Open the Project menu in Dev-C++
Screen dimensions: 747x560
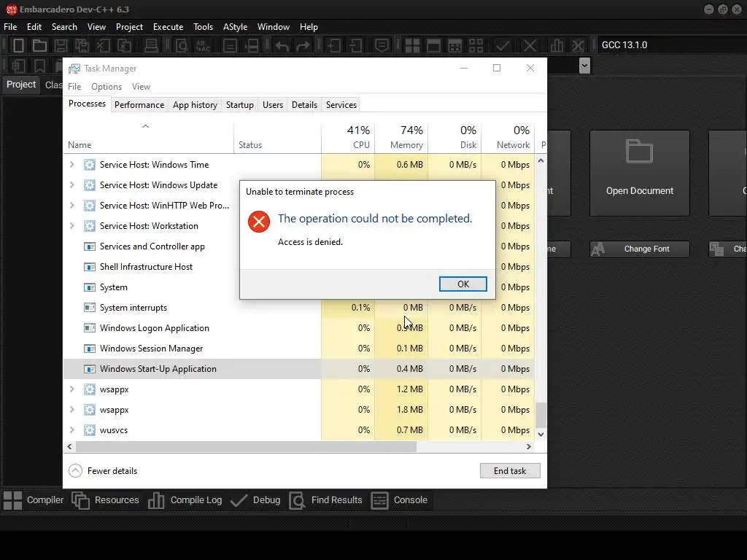click(x=129, y=27)
